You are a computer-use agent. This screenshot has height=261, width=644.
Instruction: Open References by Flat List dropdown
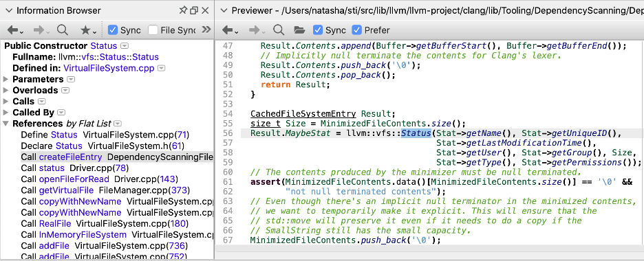pos(118,124)
